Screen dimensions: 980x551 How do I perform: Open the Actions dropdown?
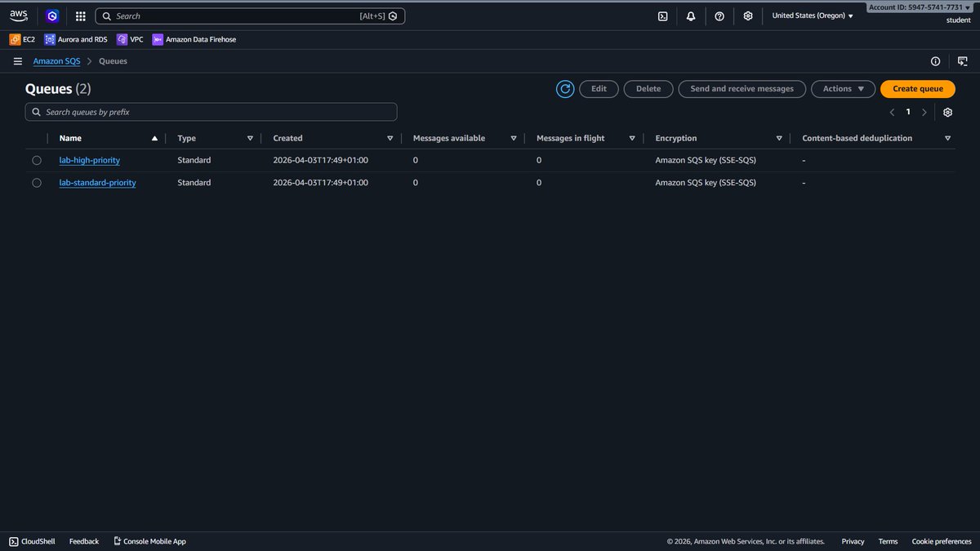[843, 89]
